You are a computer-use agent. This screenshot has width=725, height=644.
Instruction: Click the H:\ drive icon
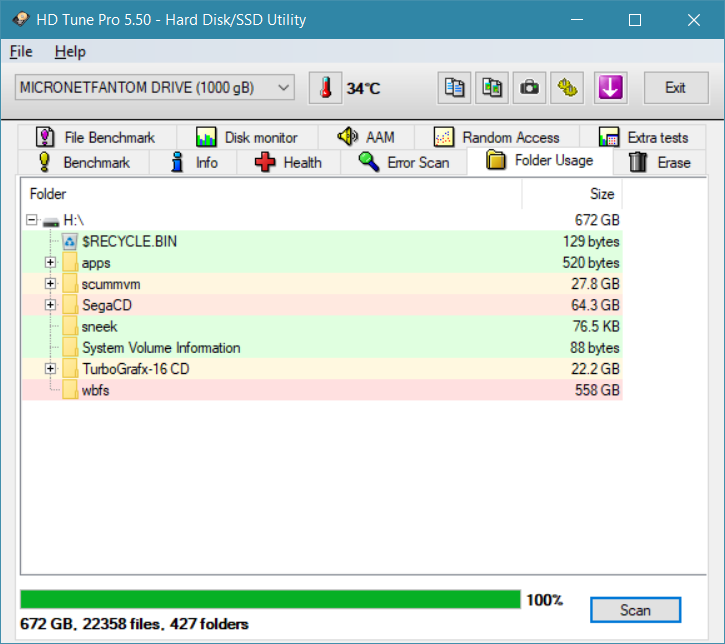(50, 222)
